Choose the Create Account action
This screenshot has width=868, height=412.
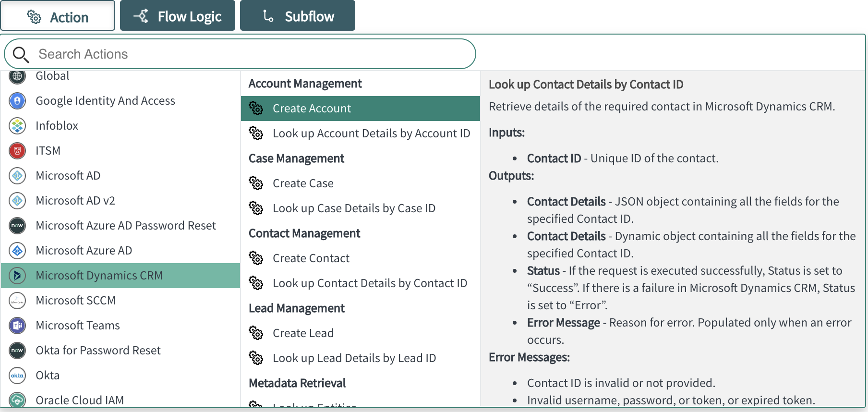pyautogui.click(x=312, y=109)
